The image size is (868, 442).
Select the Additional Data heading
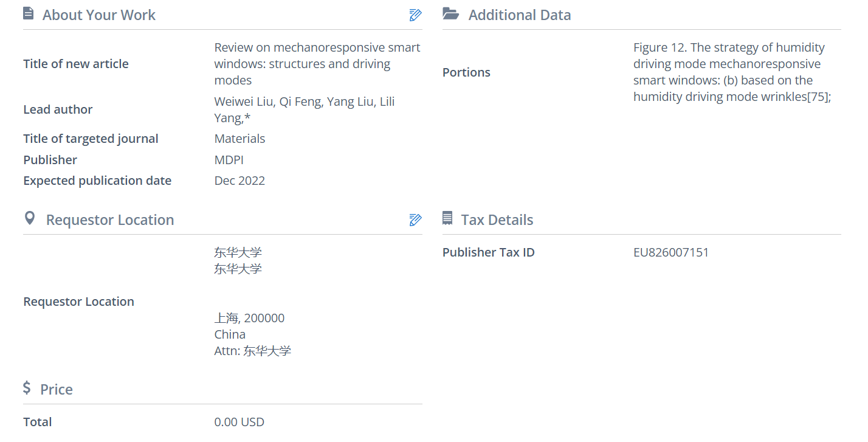pyautogui.click(x=520, y=15)
